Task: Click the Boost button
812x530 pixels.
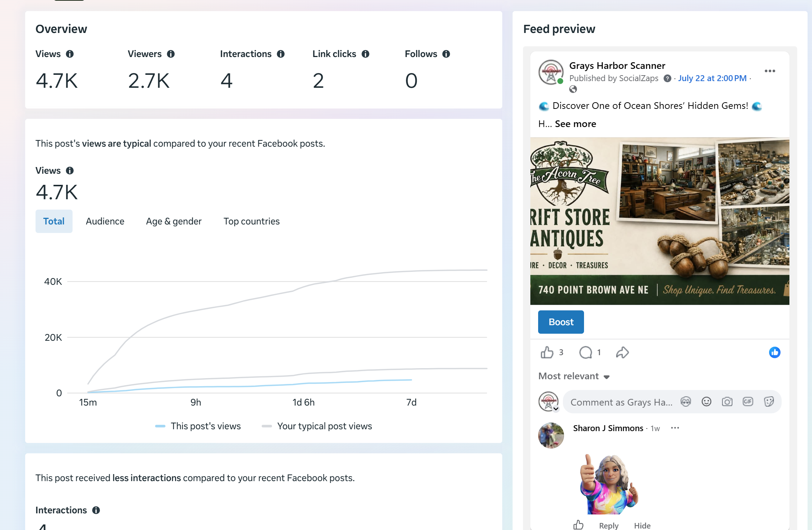Action: (x=561, y=322)
